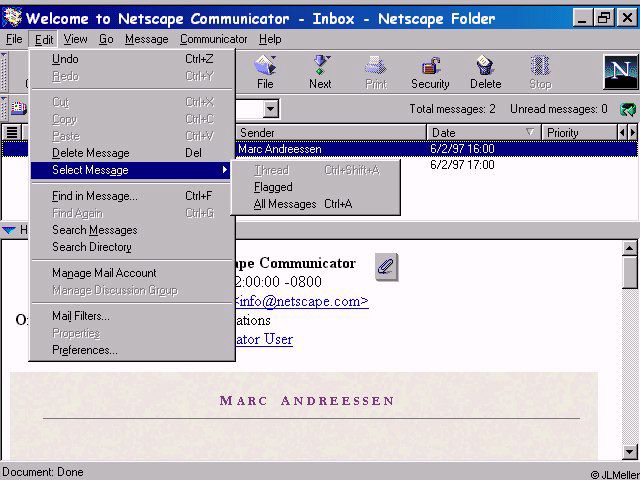Click the green mail status icon

628,109
